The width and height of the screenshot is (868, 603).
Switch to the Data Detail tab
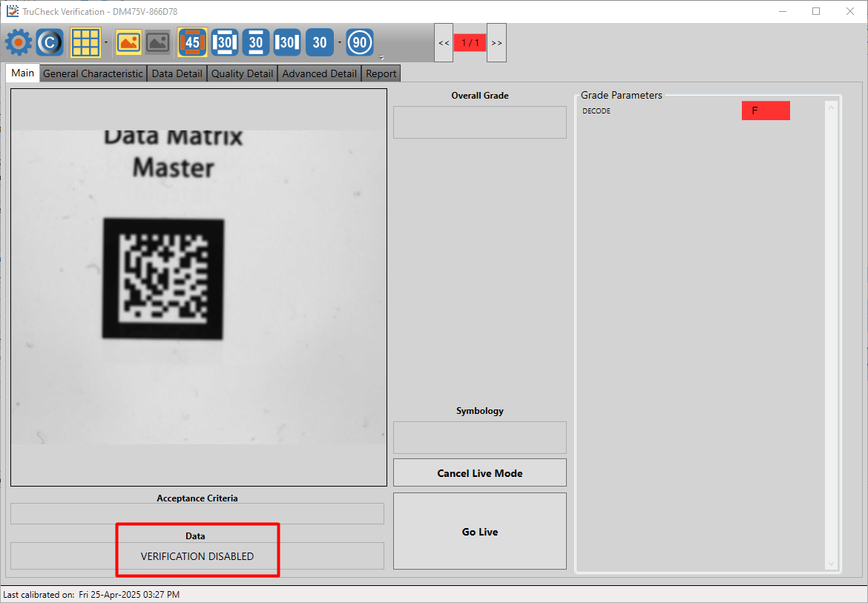(177, 73)
